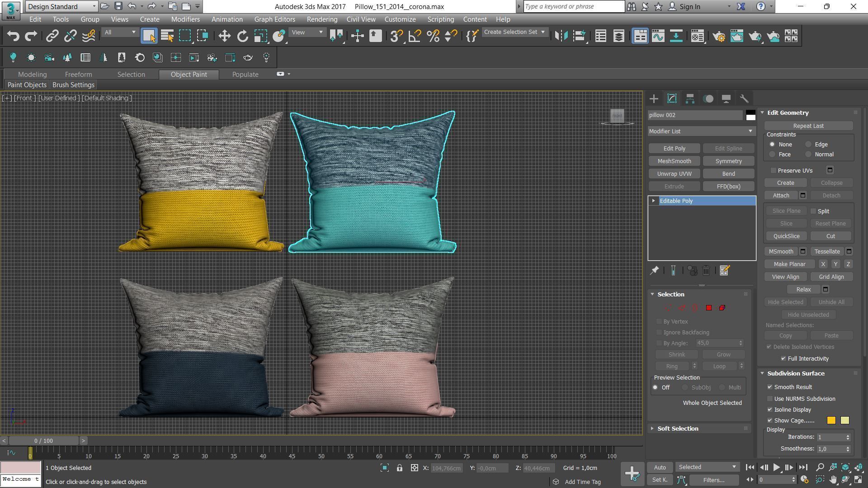868x488 pixels.
Task: Click the Select and Link tool
Action: [52, 36]
